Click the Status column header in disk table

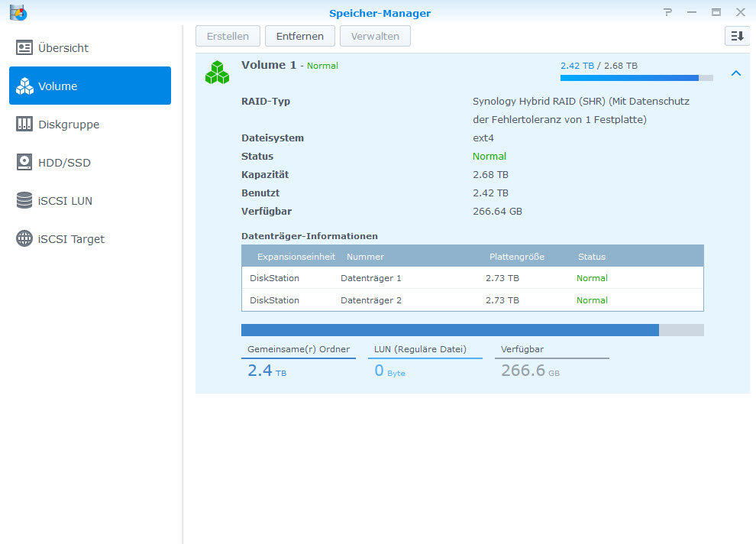592,257
